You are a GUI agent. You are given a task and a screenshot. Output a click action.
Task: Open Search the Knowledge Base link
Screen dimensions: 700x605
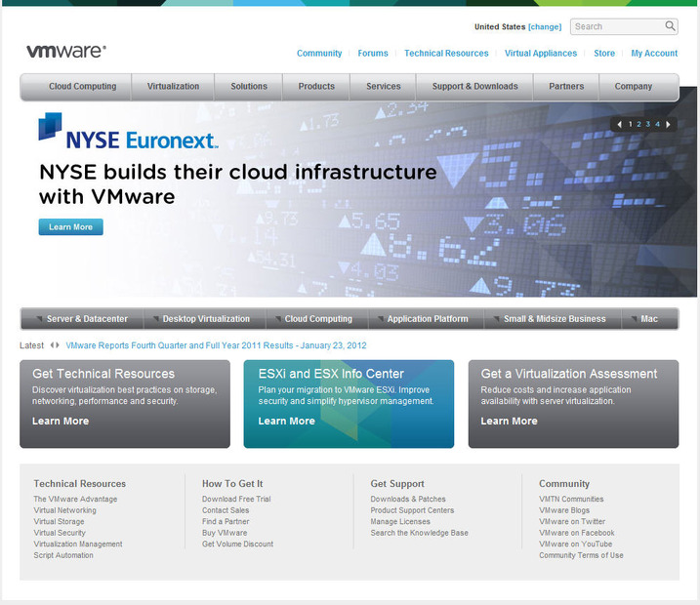coord(419,533)
